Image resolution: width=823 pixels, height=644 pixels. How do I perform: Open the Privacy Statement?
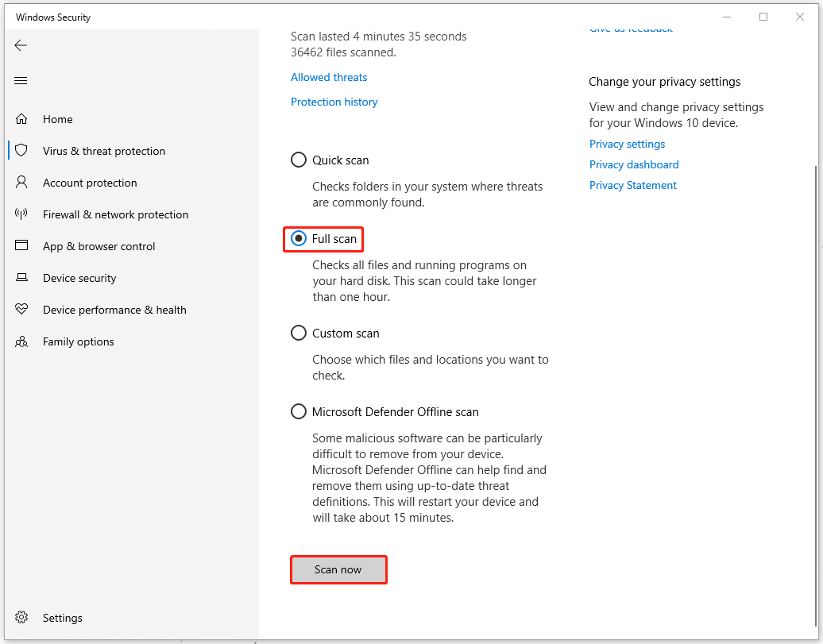click(x=632, y=184)
